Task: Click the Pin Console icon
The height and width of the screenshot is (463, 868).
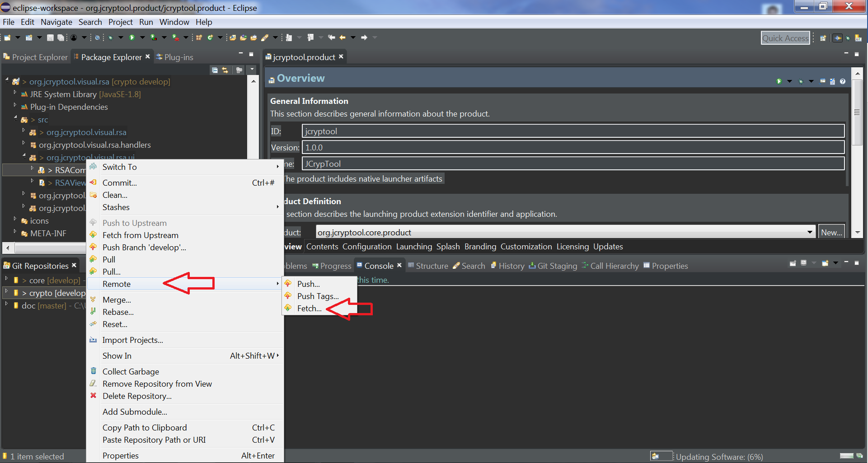Action: click(x=793, y=263)
